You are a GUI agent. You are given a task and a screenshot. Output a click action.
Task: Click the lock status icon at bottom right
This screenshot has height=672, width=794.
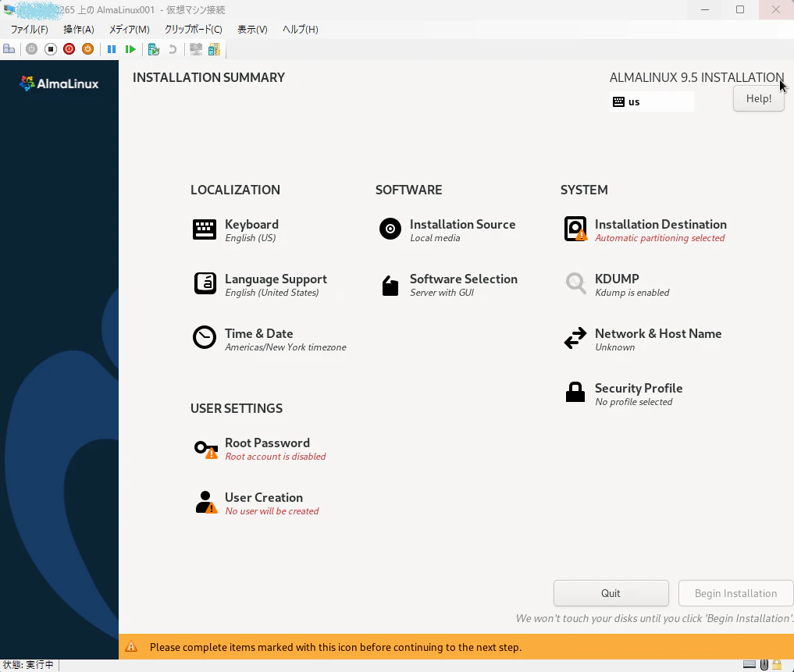click(777, 664)
